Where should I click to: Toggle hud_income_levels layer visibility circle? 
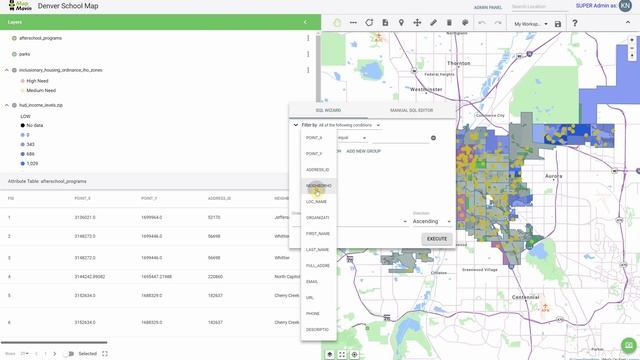pos(14,105)
